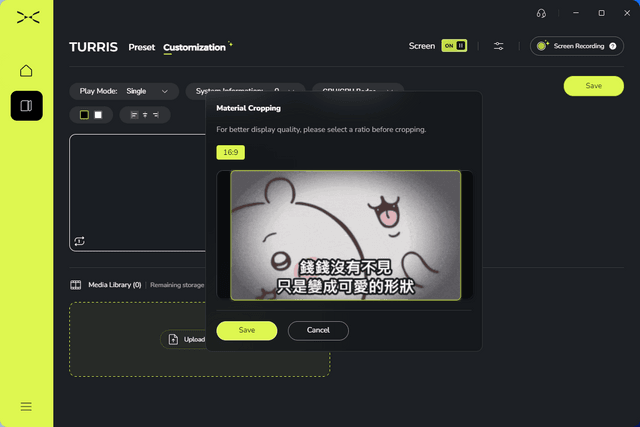The height and width of the screenshot is (427, 640).
Task: Switch to the Customization tab
Action: click(194, 47)
